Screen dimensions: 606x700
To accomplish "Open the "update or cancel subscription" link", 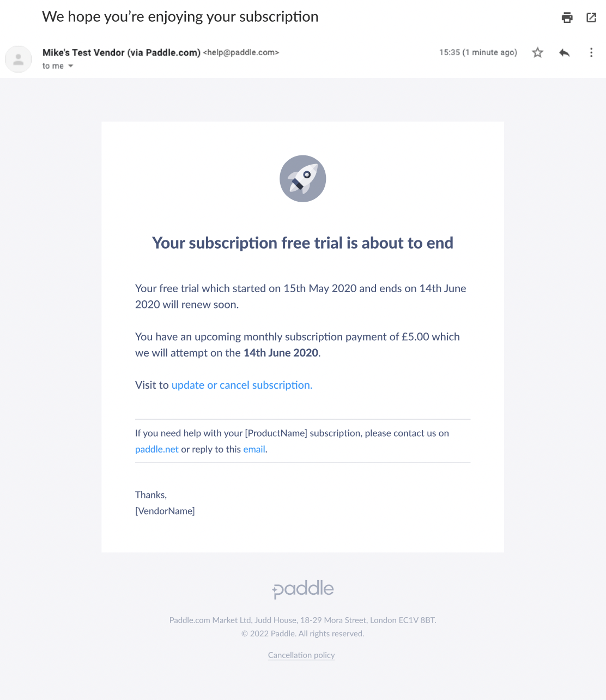I will point(242,385).
